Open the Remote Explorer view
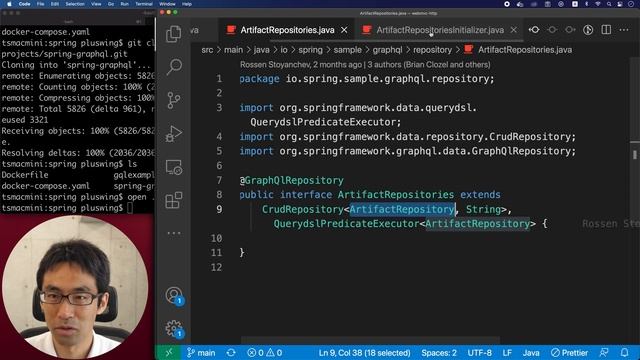Image resolution: width=640 pixels, height=360 pixels. click(x=173, y=167)
